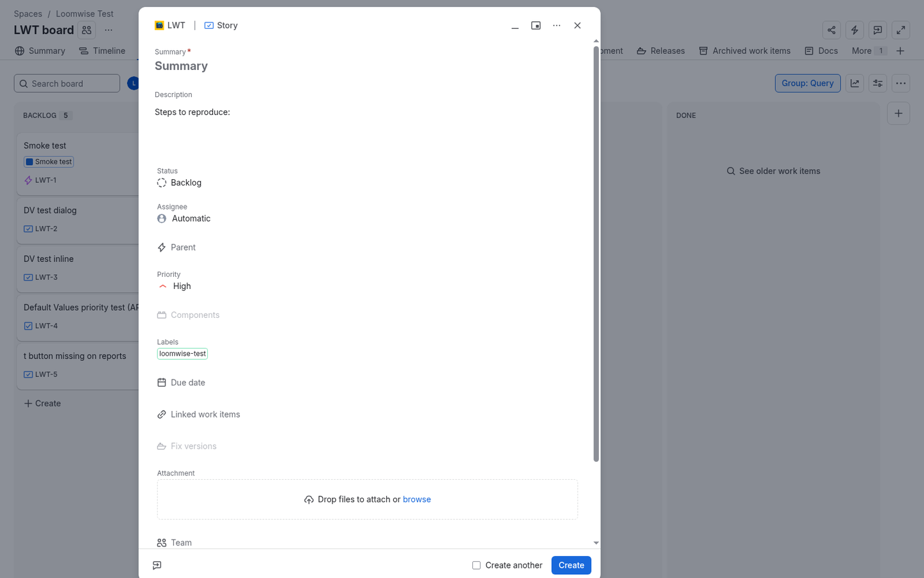Minimize the create work item dialog

point(515,26)
